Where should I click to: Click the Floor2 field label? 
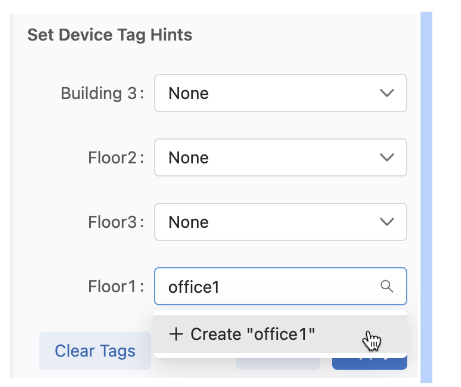click(x=116, y=157)
